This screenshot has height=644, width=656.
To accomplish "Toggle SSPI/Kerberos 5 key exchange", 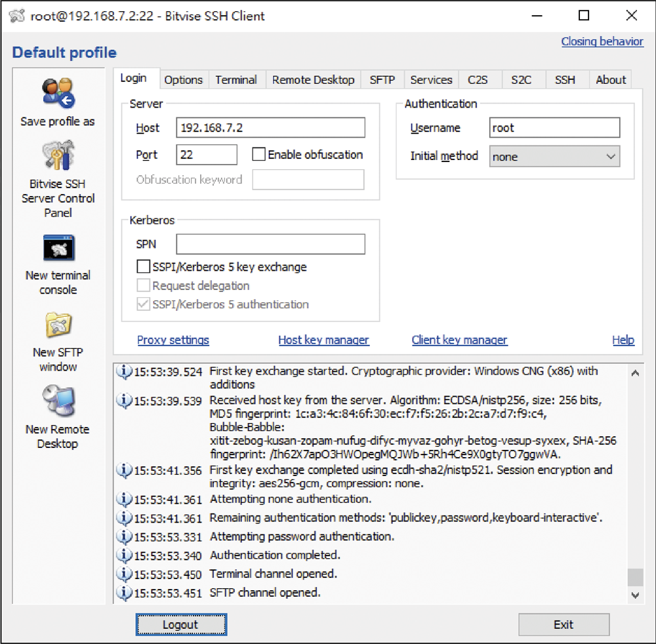I will (x=144, y=266).
